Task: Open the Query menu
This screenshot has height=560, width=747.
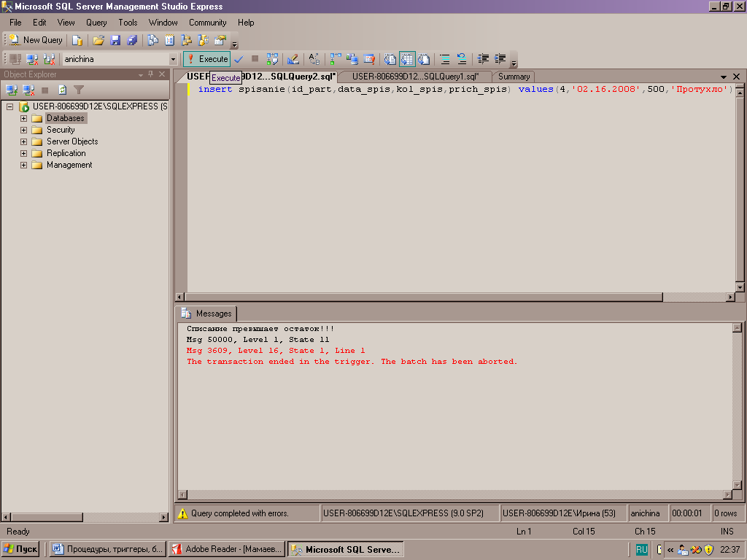Action: click(x=96, y=23)
